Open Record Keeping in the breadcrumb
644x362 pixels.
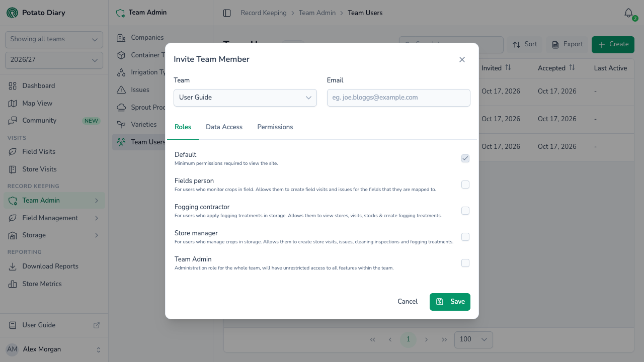point(264,13)
